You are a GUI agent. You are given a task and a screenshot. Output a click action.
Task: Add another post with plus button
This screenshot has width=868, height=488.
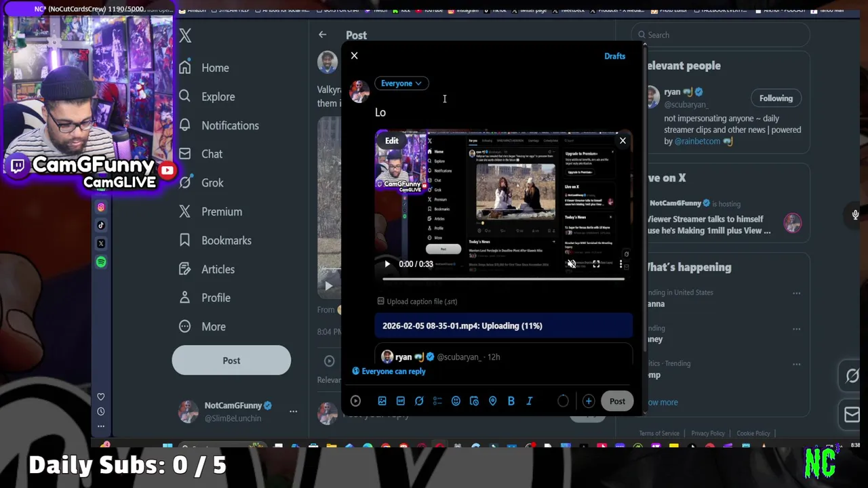tap(588, 401)
